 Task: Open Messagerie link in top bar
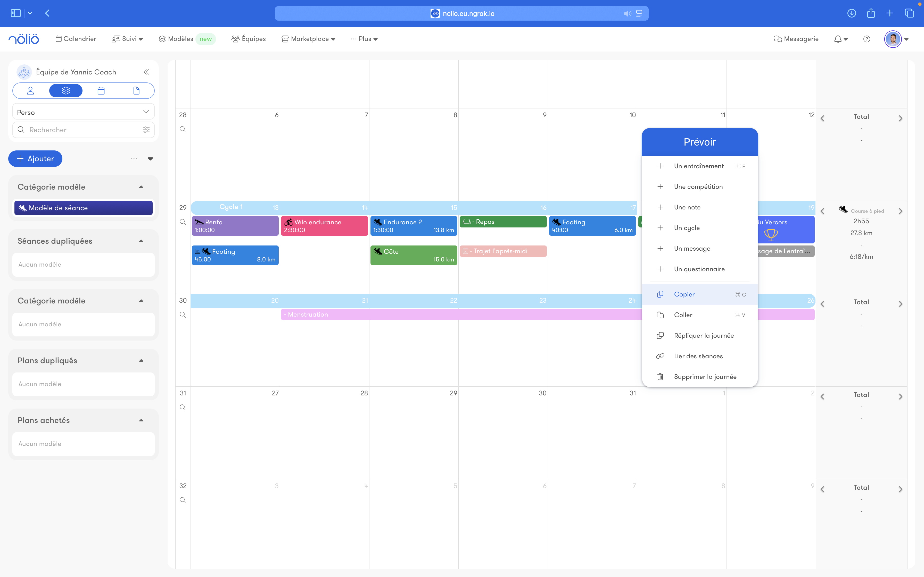pyautogui.click(x=796, y=39)
